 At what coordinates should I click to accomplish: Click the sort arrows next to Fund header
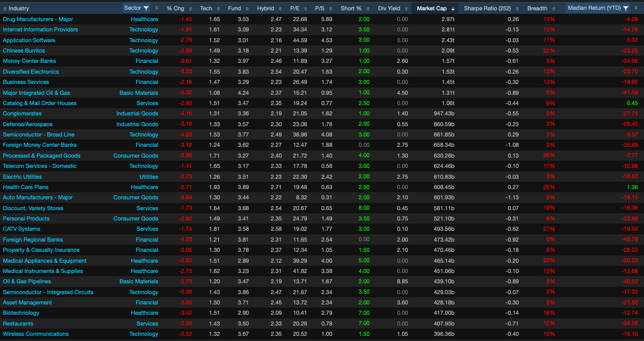point(247,8)
